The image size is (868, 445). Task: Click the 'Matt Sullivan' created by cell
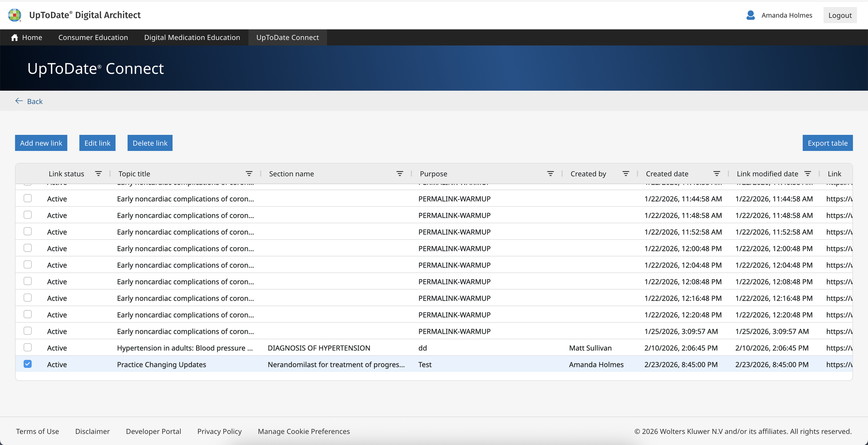590,348
